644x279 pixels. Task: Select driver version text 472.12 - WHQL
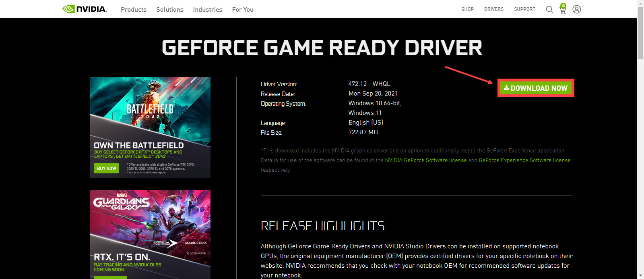tap(369, 84)
